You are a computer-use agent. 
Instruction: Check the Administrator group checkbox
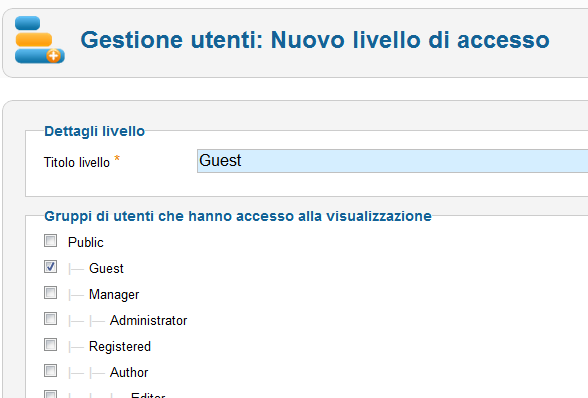click(51, 319)
